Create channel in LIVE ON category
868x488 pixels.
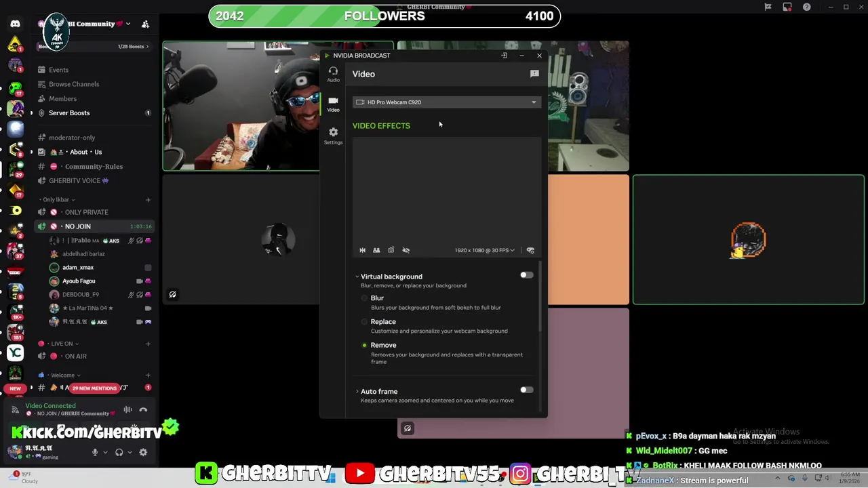pyautogui.click(x=148, y=344)
